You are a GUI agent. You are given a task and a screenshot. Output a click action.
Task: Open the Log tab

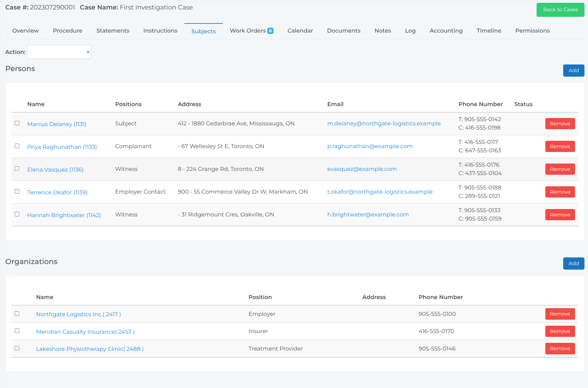pos(410,31)
